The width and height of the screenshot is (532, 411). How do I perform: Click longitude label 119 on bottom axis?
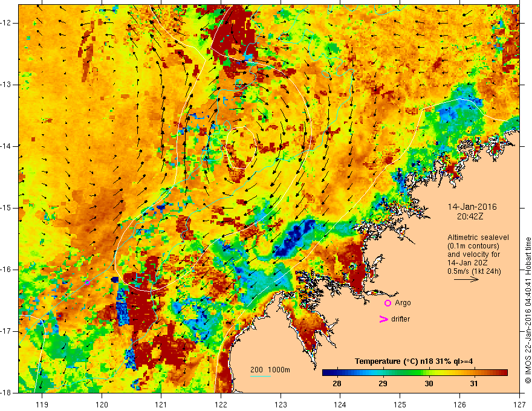42,404
